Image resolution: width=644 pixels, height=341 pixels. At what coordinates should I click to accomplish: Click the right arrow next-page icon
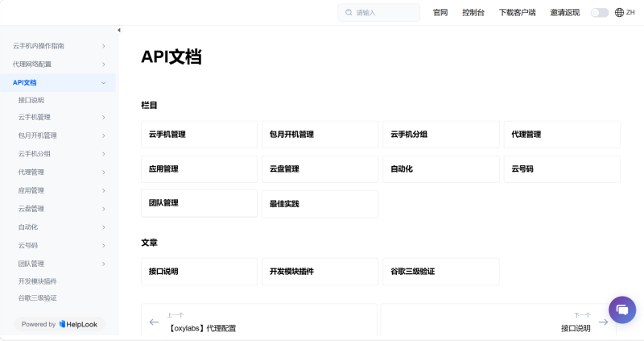(603, 322)
